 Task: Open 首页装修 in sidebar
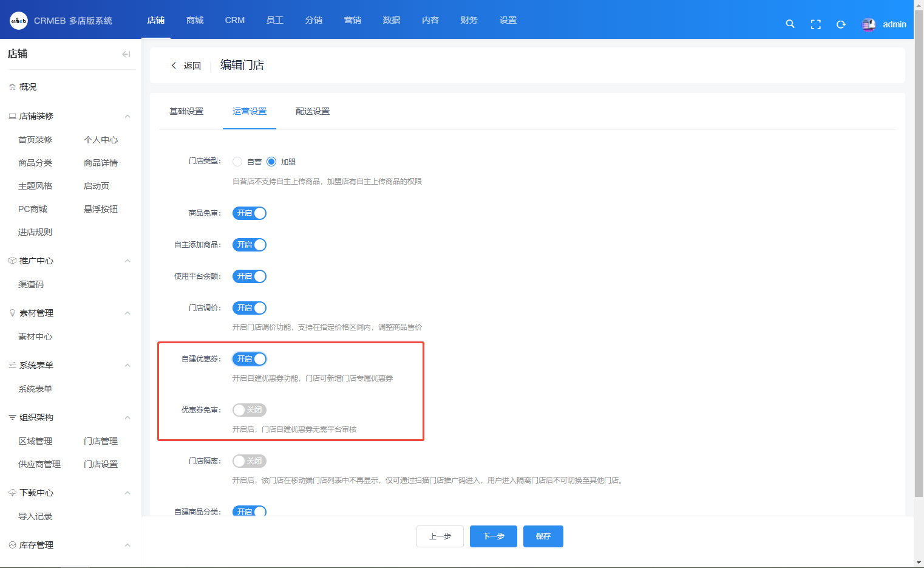tap(35, 140)
